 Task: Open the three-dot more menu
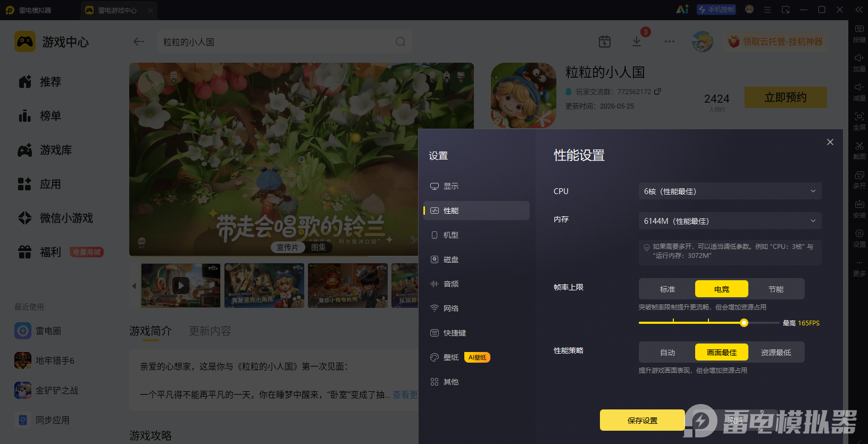[669, 41]
